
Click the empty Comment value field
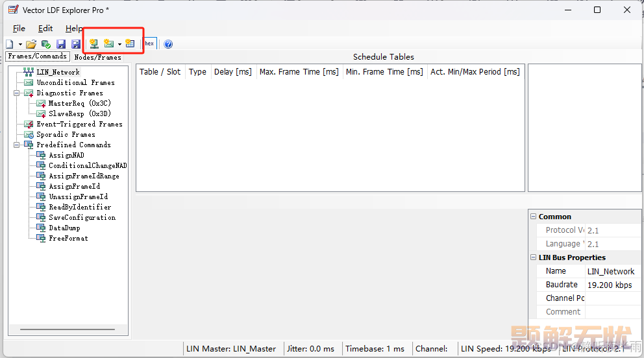tap(613, 312)
